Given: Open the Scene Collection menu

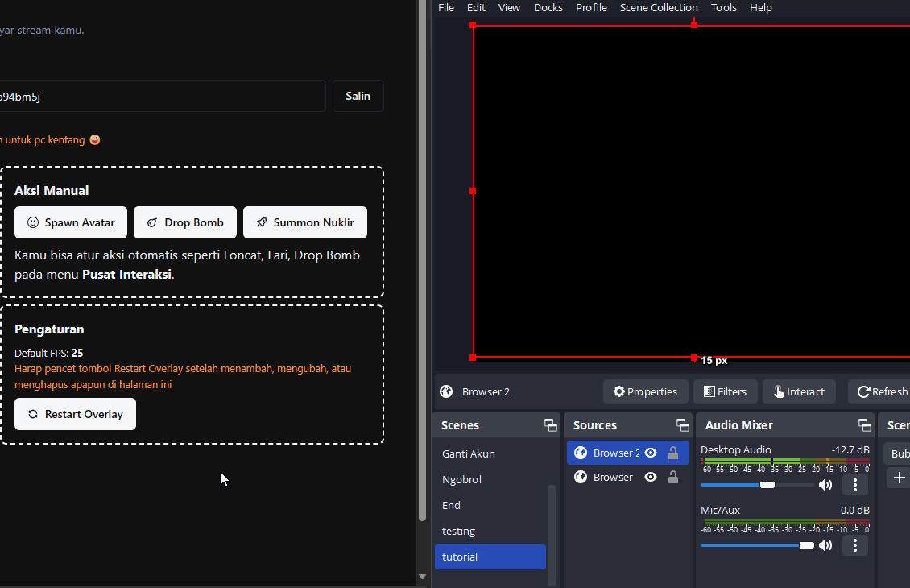Looking at the screenshot, I should [658, 7].
